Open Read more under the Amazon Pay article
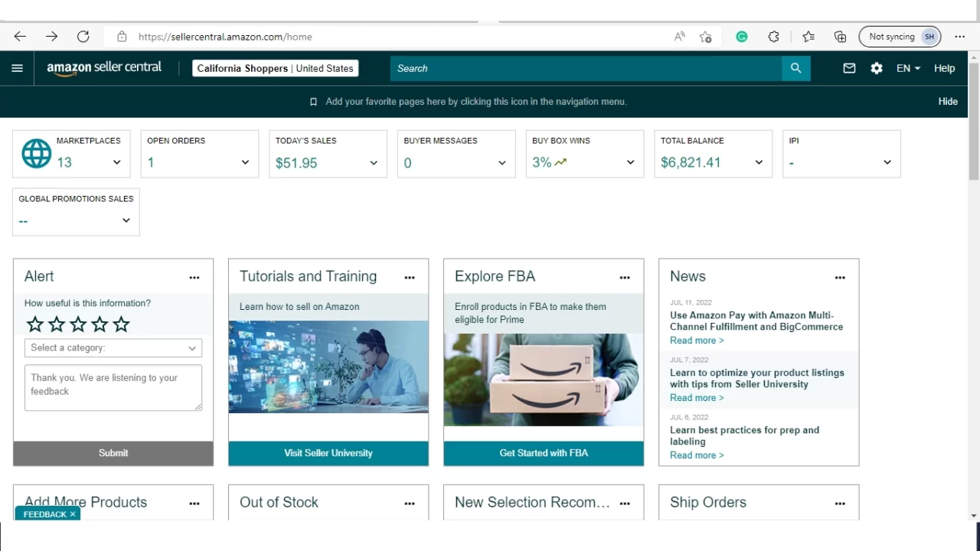Screen dimensions: 980x551 (695, 340)
